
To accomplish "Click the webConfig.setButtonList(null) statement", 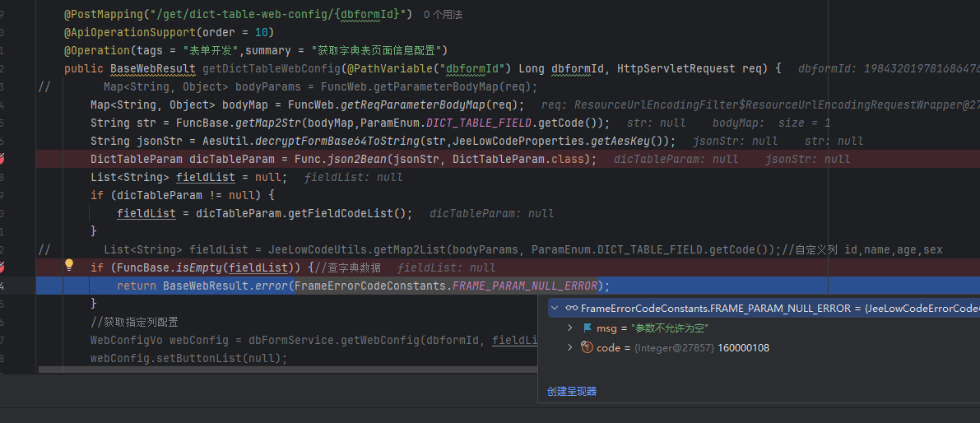I will pyautogui.click(x=188, y=358).
